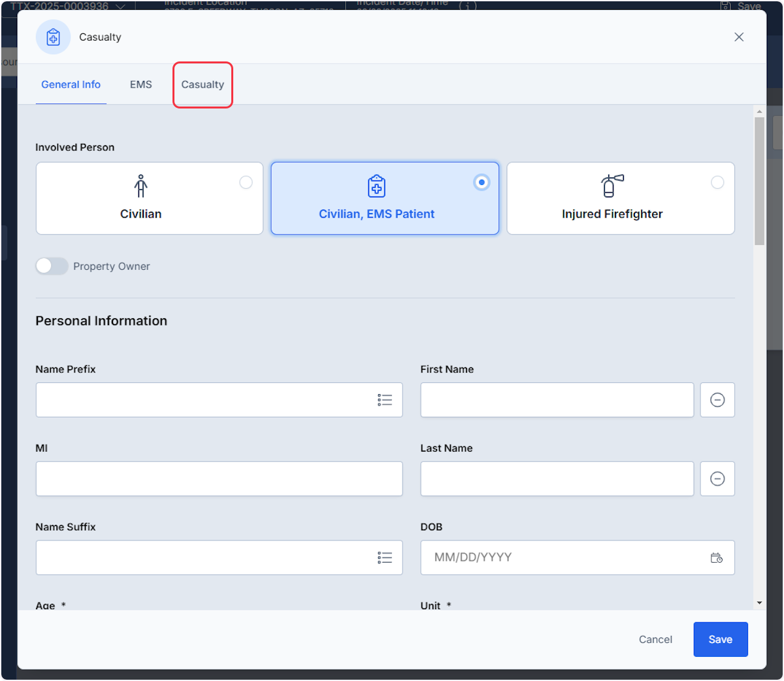Click the fire extinguisher icon

point(612,186)
